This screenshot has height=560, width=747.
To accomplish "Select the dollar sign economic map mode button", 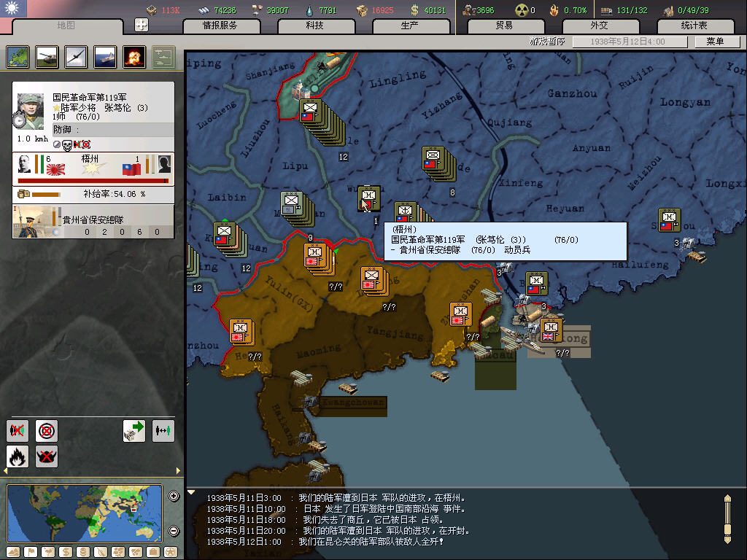I will (x=66, y=552).
